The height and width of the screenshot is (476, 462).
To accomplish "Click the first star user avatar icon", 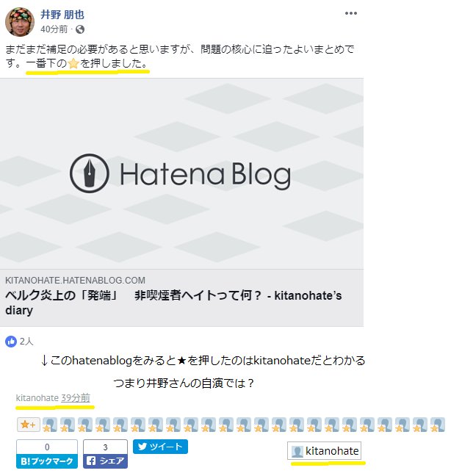I will coord(49,425).
